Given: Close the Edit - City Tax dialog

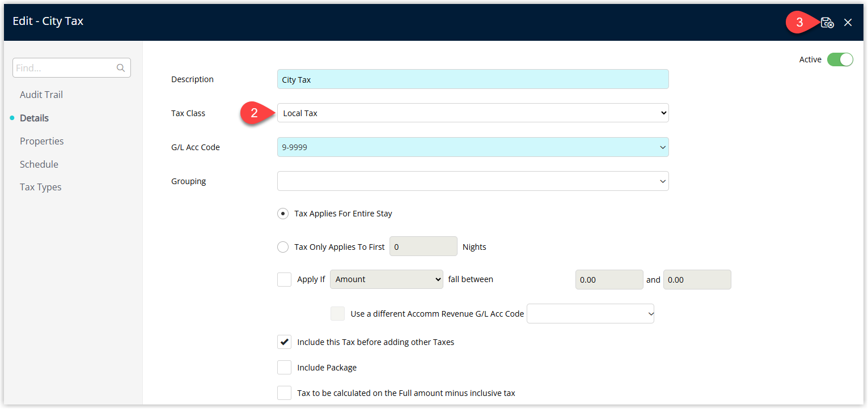Looking at the screenshot, I should coord(848,23).
